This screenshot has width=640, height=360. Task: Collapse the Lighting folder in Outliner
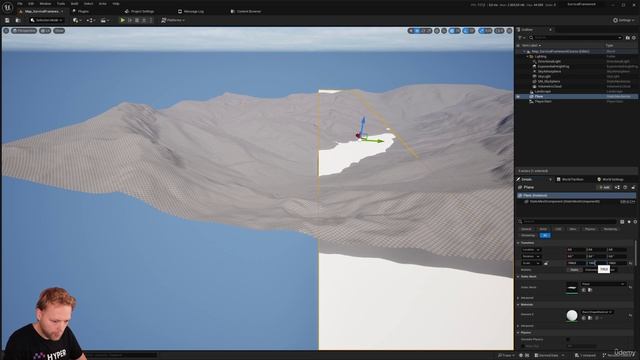(x=527, y=56)
